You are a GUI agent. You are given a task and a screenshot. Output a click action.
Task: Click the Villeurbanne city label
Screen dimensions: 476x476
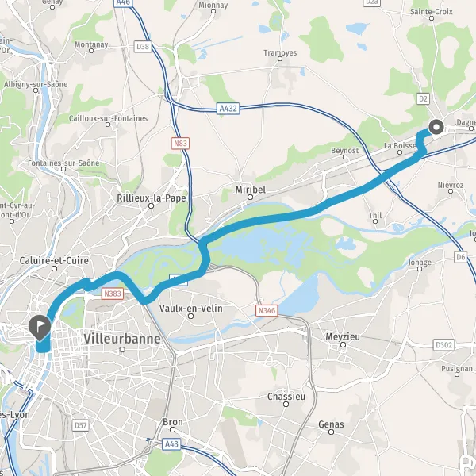122,339
